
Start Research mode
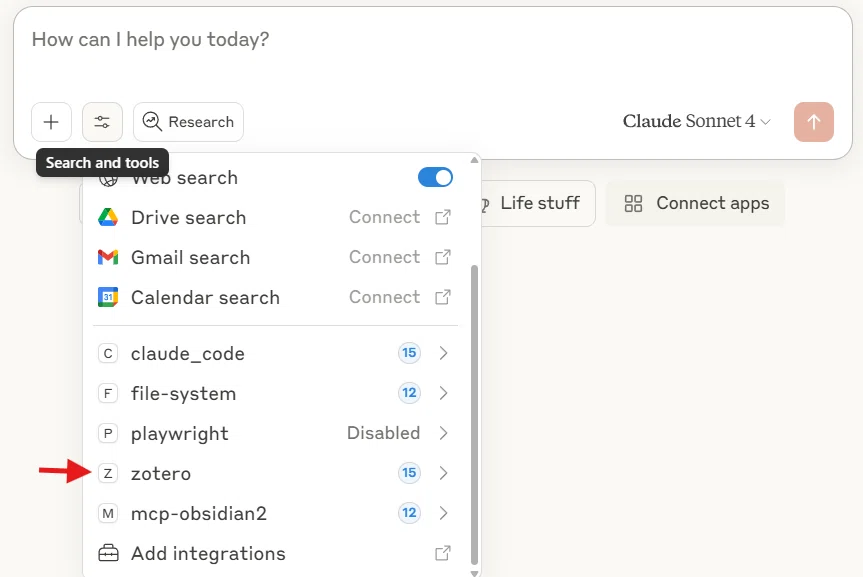pos(188,122)
